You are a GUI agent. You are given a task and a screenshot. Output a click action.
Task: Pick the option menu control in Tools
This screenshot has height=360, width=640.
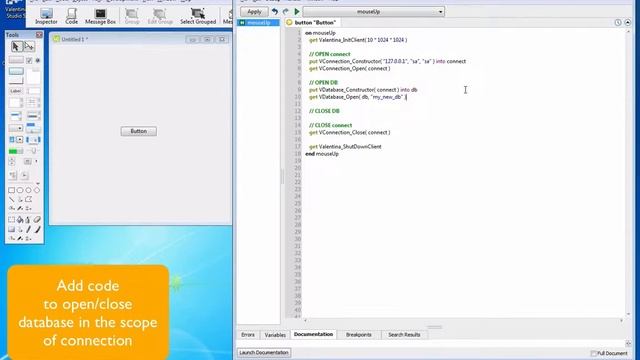[16, 128]
